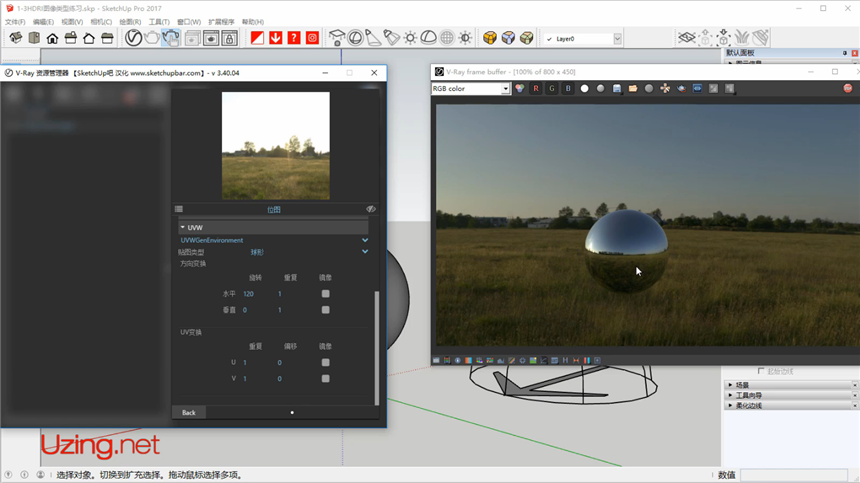Toggle the green channel G button
This screenshot has height=483, width=860.
[x=552, y=89]
